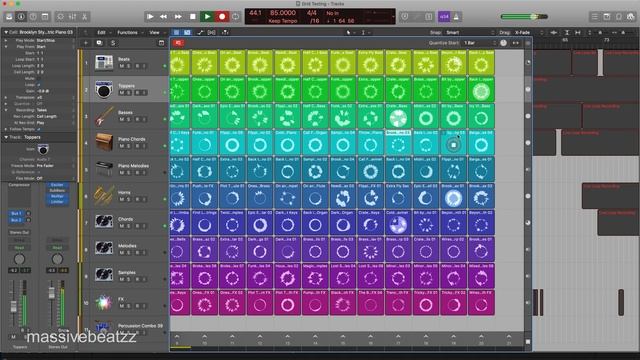Click the Go to Beginning transport button
The image size is (640, 360).
[150, 17]
